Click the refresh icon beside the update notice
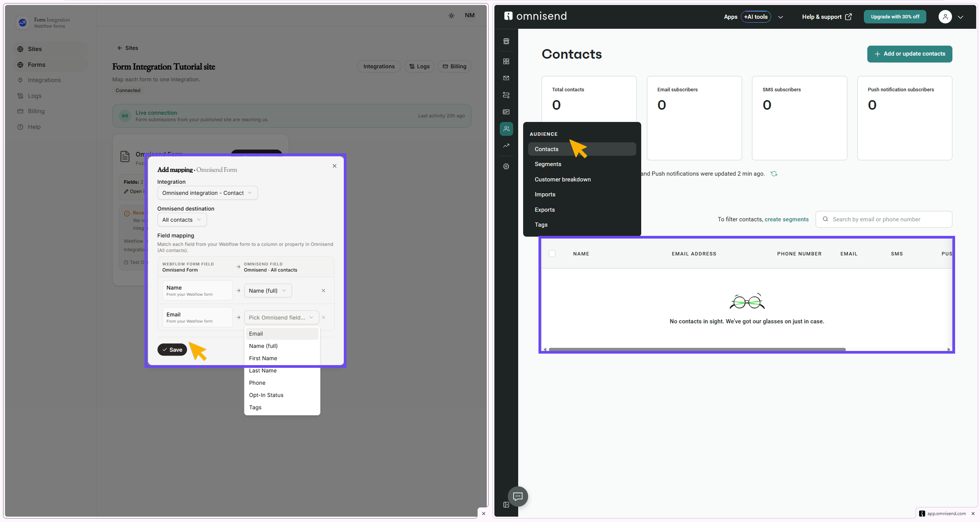This screenshot has width=980, height=522. point(774,174)
